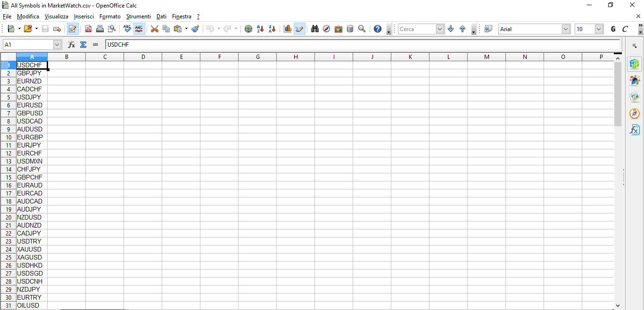This screenshot has width=644, height=310.
Task: Click the blue Find Next arrow
Action: click(450, 29)
